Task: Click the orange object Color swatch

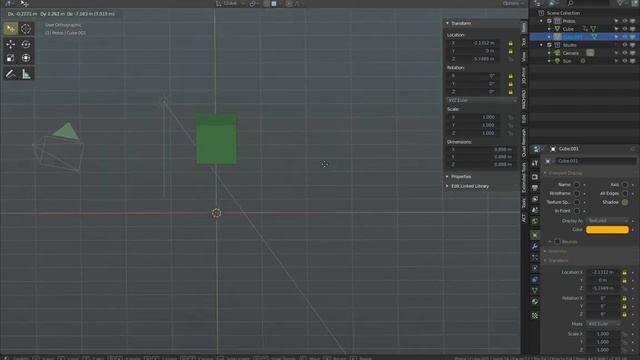Action: click(x=607, y=230)
